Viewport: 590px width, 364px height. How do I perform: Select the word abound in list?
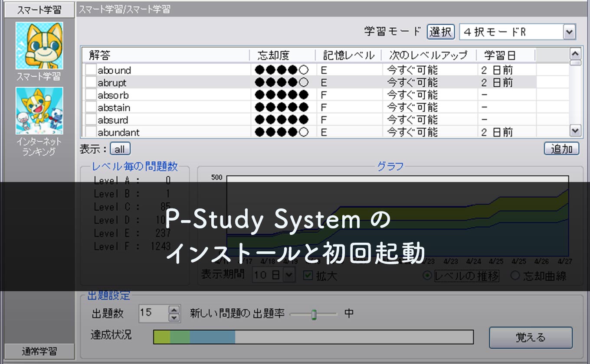pos(114,70)
